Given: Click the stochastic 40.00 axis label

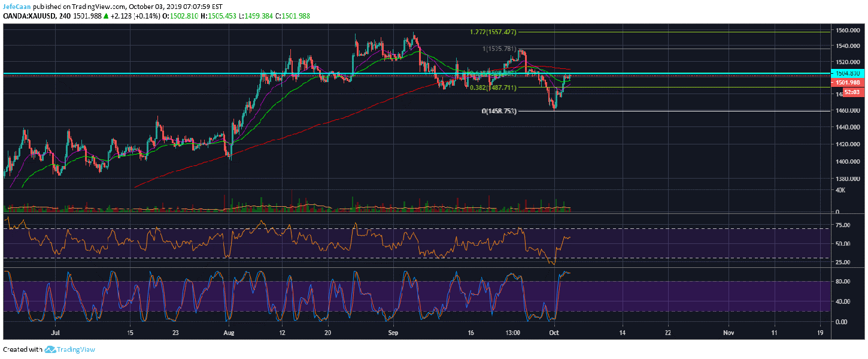Looking at the screenshot, I should point(843,301).
